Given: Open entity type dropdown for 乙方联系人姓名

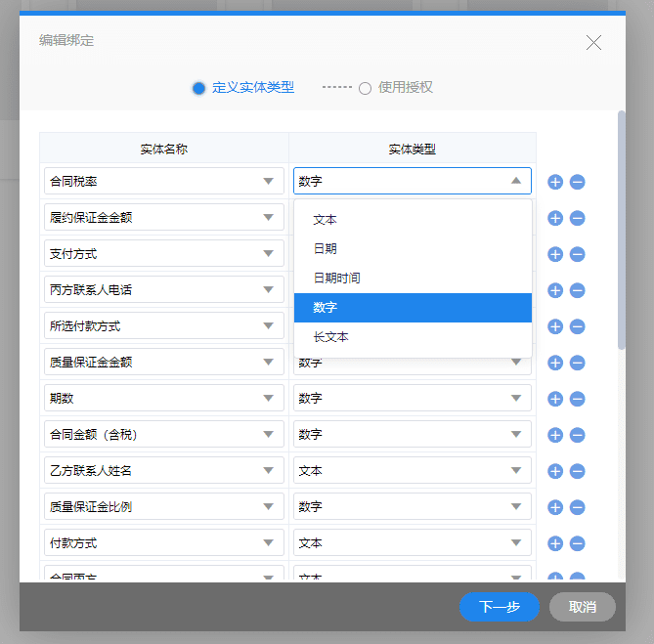Looking at the screenshot, I should point(413,470).
